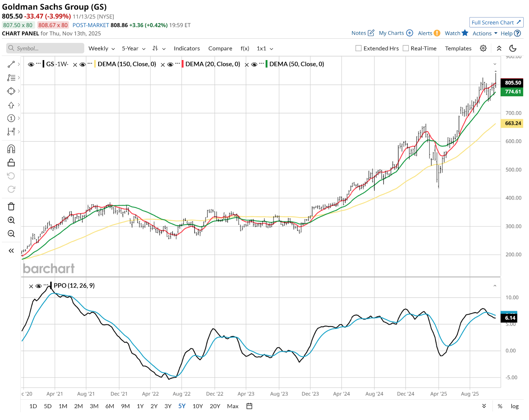529x420 pixels.
Task: Click the yellow DEMA 150 color swatch
Action: [95, 64]
